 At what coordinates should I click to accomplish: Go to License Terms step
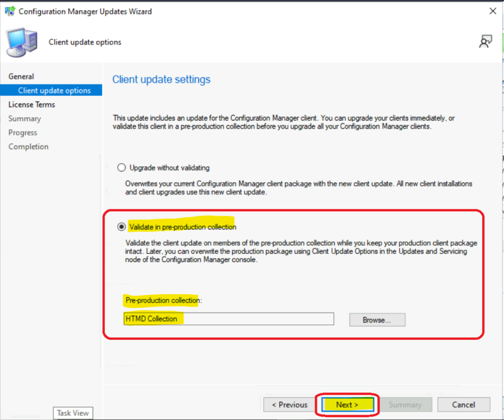click(x=31, y=104)
